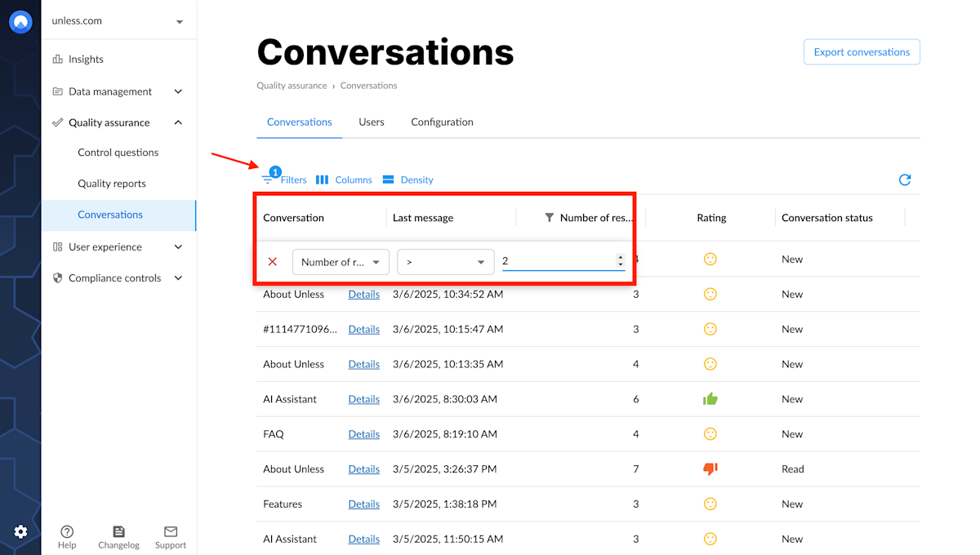
Task: Increment the filter value using the stepper arrow
Action: point(620,257)
